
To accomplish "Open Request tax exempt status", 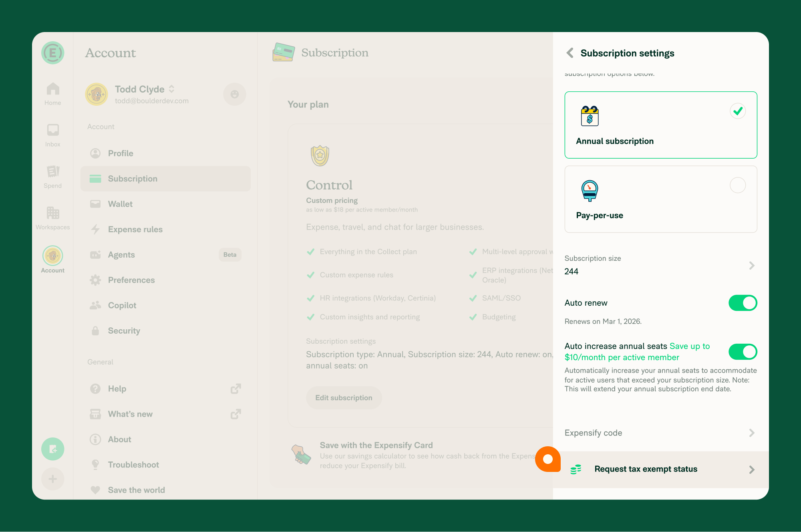I will point(661,470).
